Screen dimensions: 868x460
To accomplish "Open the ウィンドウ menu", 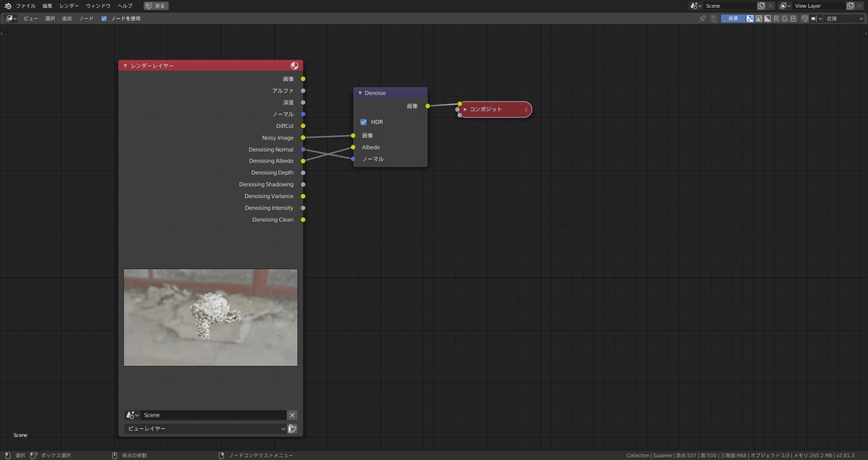I will (x=98, y=5).
